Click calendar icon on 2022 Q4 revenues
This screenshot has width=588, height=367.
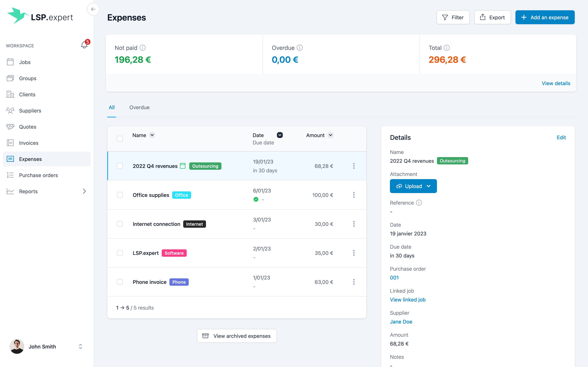[183, 166]
